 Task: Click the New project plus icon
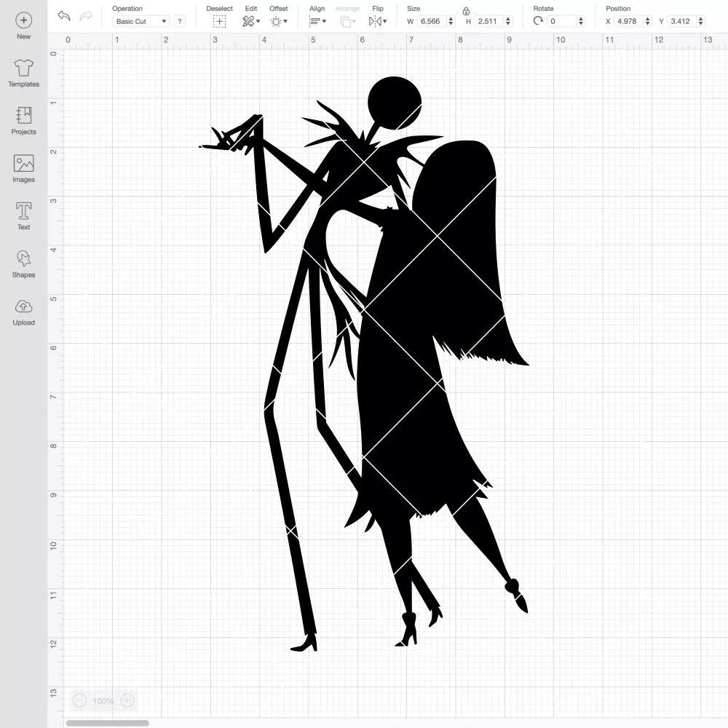[24, 20]
